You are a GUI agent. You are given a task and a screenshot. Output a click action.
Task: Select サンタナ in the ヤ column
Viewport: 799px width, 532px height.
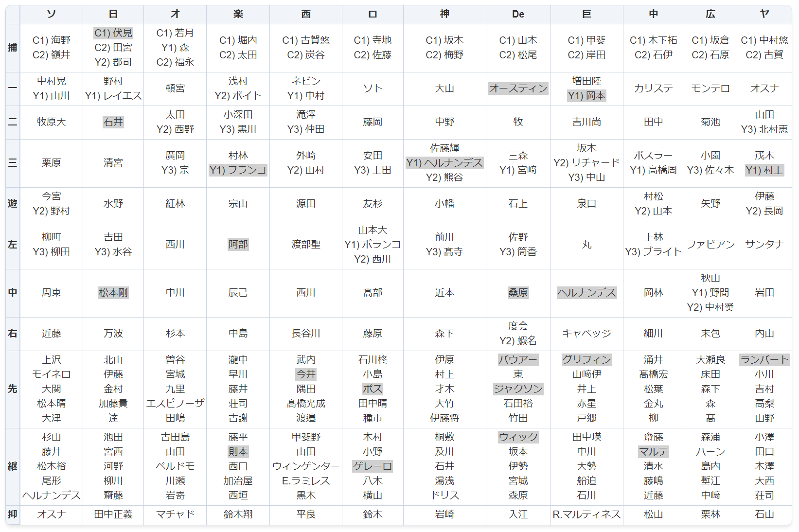pyautogui.click(x=764, y=245)
